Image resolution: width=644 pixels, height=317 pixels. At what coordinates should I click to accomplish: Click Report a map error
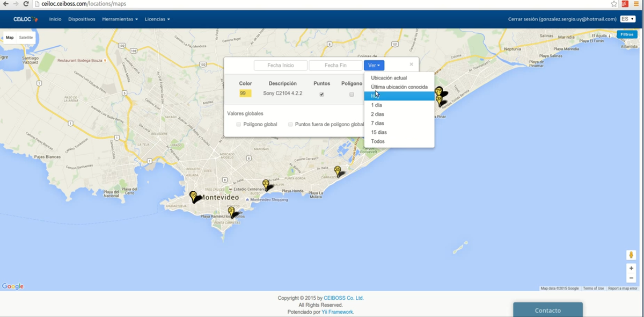(623, 289)
